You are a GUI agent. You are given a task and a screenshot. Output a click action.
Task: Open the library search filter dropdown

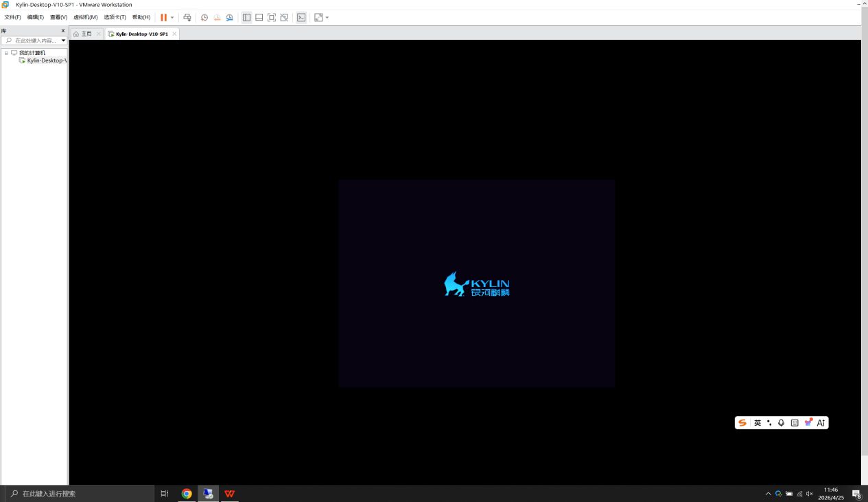(63, 41)
